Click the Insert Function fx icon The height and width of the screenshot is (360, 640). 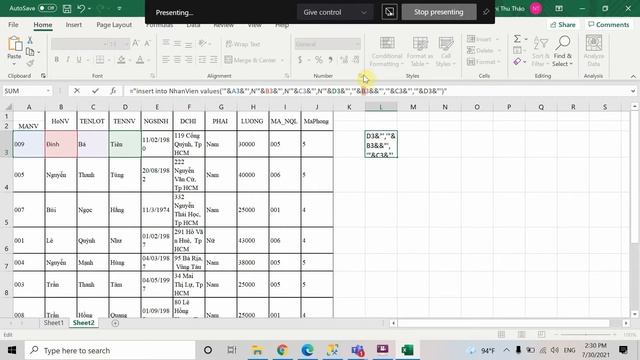[x=113, y=91]
